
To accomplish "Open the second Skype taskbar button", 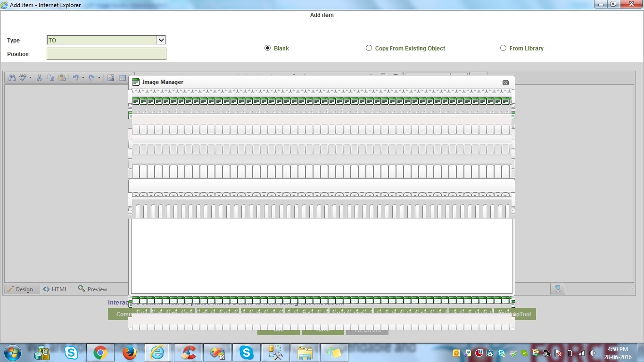I will tap(246, 353).
